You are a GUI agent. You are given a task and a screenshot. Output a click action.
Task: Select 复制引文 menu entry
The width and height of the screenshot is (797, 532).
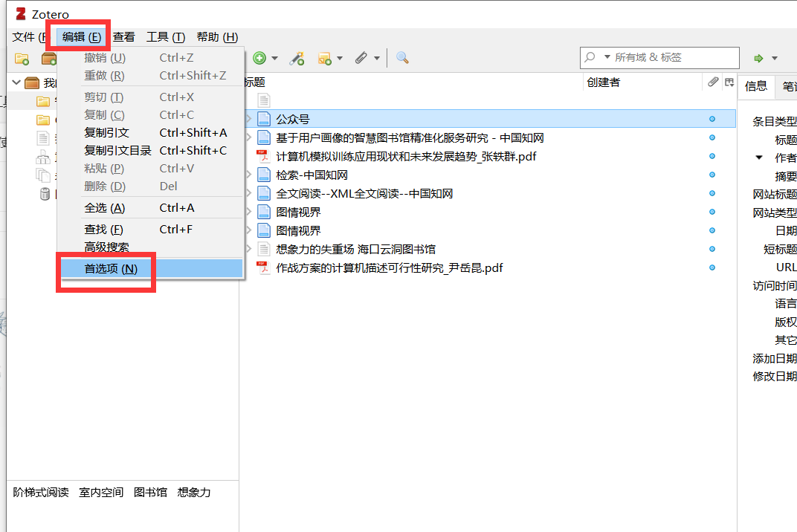[152, 132]
